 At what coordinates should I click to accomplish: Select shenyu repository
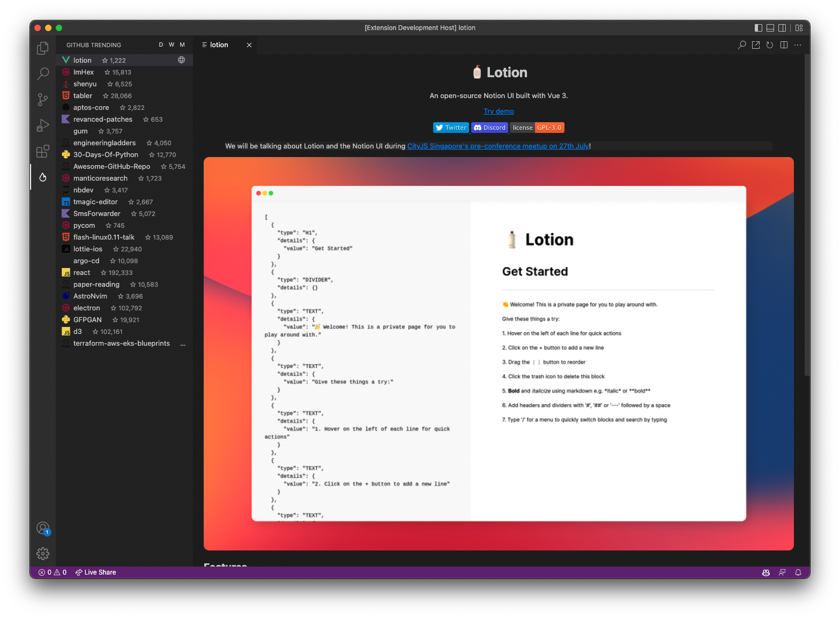(x=124, y=84)
